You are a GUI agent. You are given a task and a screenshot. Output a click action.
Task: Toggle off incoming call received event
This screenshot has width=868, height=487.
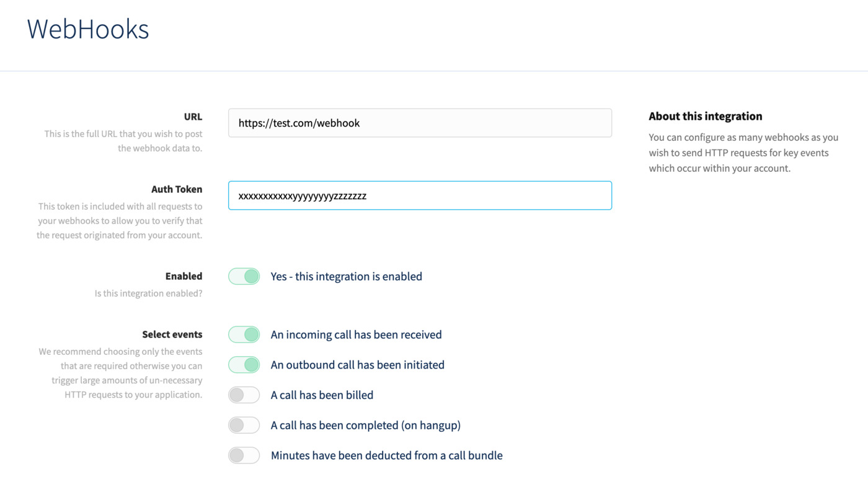(244, 334)
